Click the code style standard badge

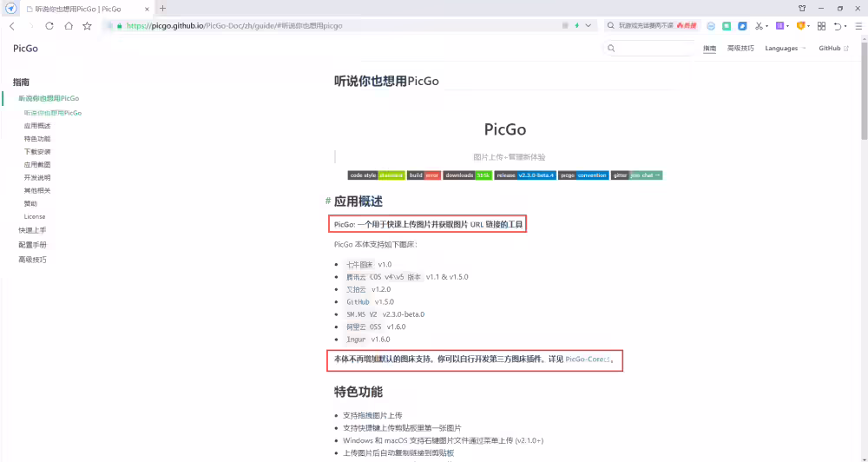click(x=376, y=175)
